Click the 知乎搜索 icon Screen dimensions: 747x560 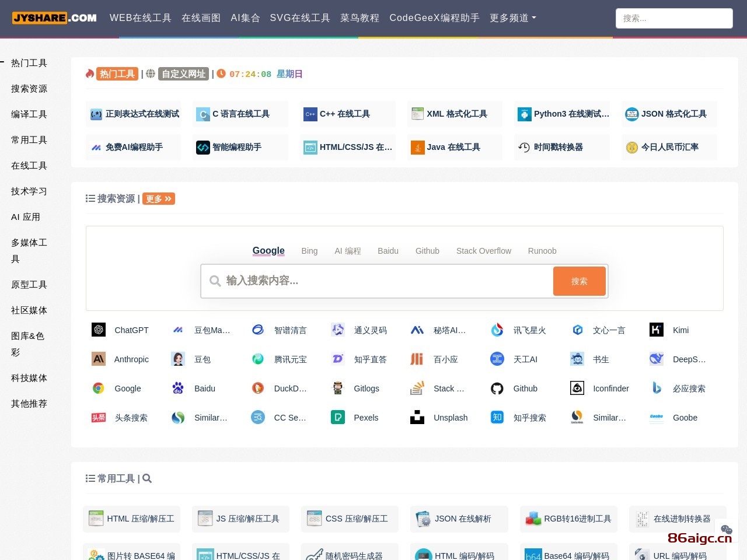pos(497,418)
